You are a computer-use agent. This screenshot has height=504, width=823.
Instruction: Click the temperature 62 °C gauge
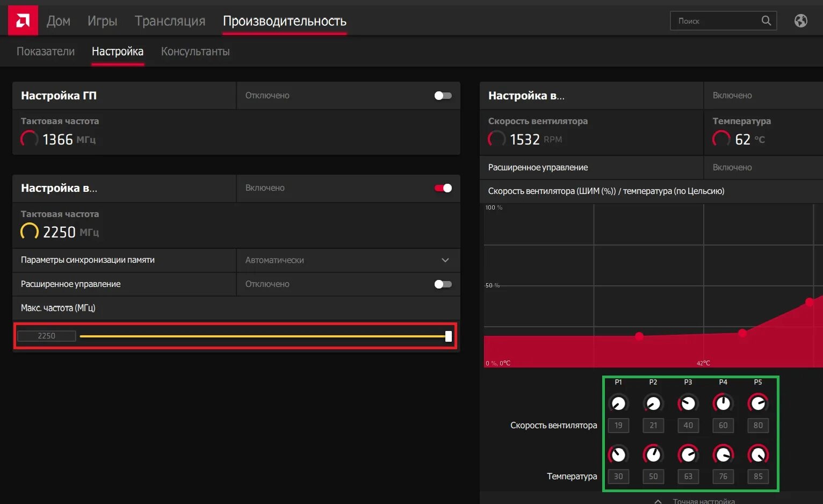coord(721,139)
